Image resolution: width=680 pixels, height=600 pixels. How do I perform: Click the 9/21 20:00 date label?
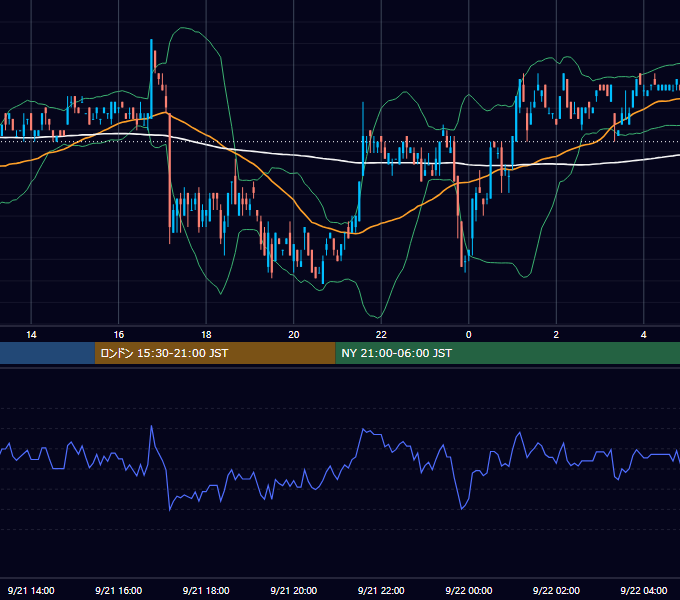click(x=294, y=590)
